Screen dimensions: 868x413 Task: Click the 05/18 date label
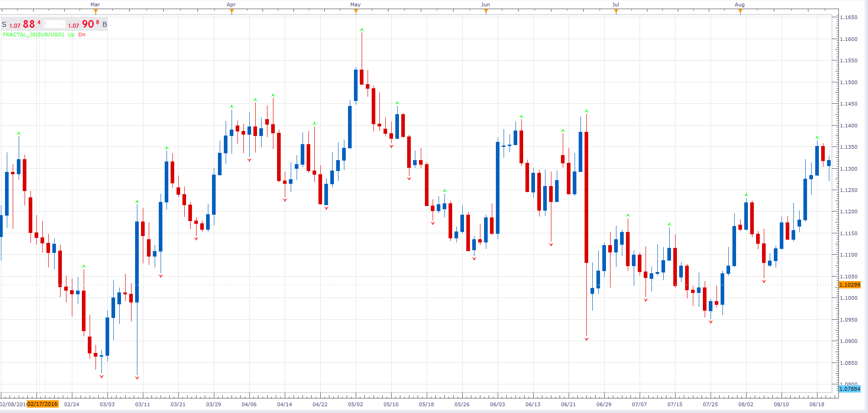point(426,404)
